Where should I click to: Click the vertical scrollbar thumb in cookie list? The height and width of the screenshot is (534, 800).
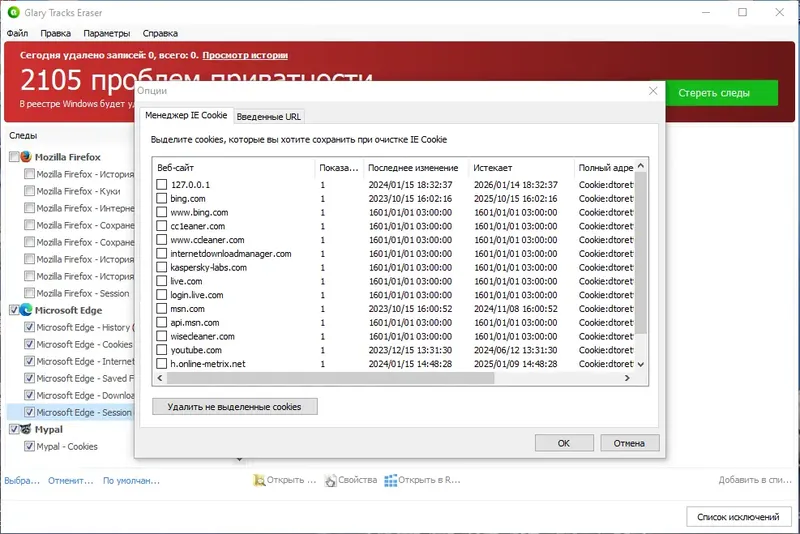click(641, 253)
